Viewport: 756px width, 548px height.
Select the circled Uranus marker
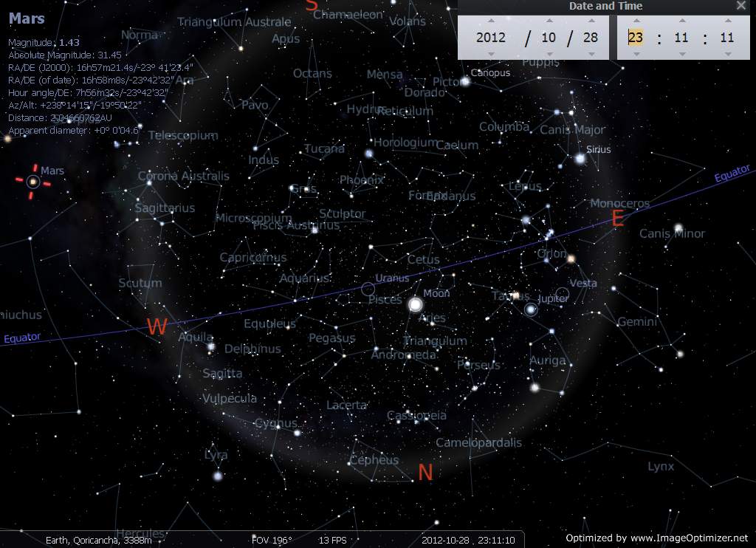[x=368, y=290]
